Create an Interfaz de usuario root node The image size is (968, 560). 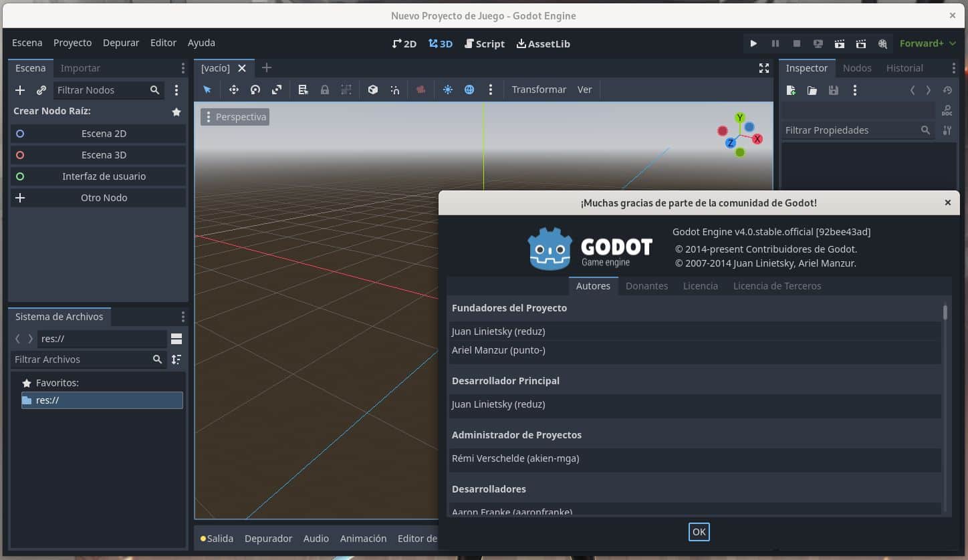click(98, 176)
